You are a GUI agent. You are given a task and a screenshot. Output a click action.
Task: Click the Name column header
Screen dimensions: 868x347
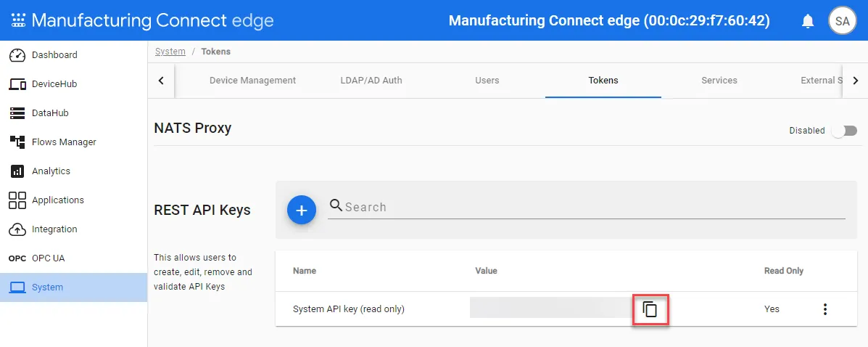[305, 271]
